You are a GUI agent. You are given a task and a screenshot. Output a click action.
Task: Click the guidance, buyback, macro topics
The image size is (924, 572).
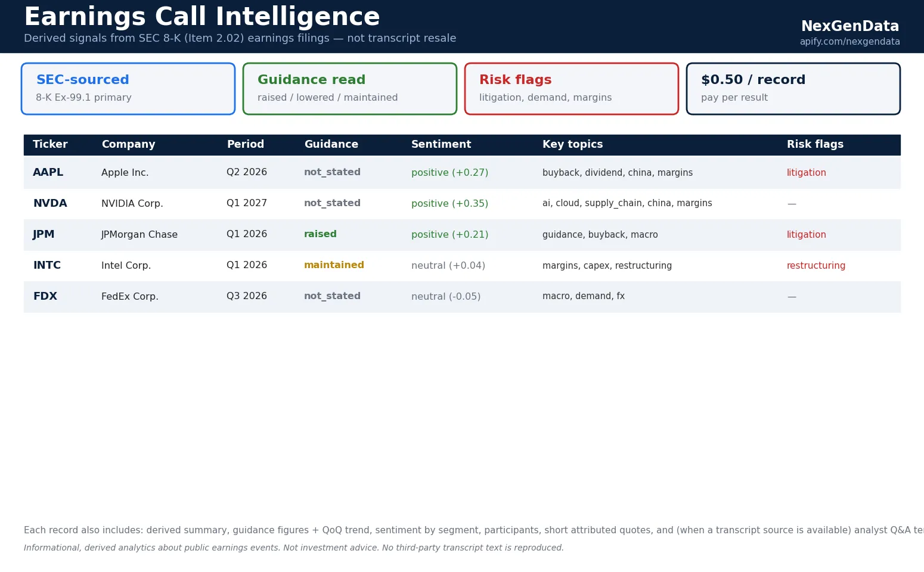click(x=600, y=234)
